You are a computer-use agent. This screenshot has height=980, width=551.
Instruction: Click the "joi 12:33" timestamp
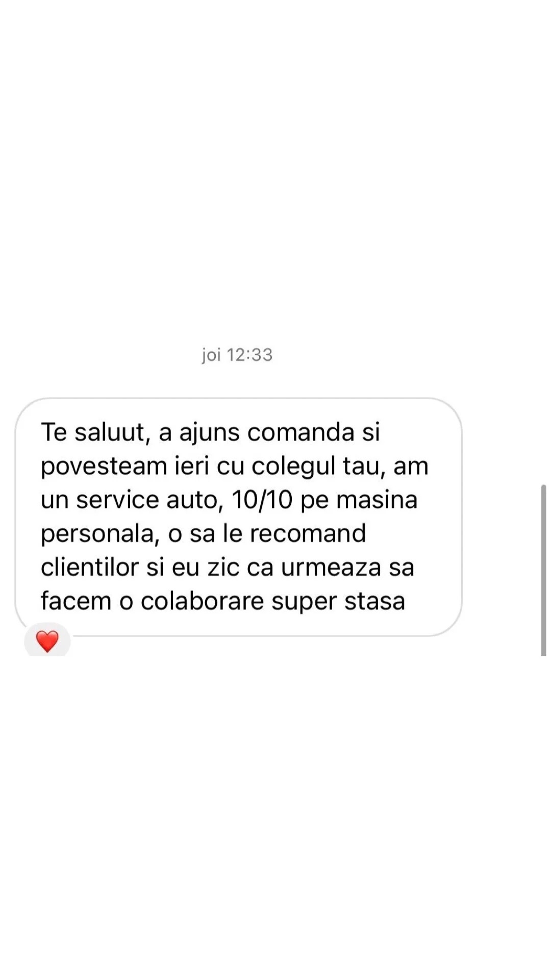(x=237, y=355)
